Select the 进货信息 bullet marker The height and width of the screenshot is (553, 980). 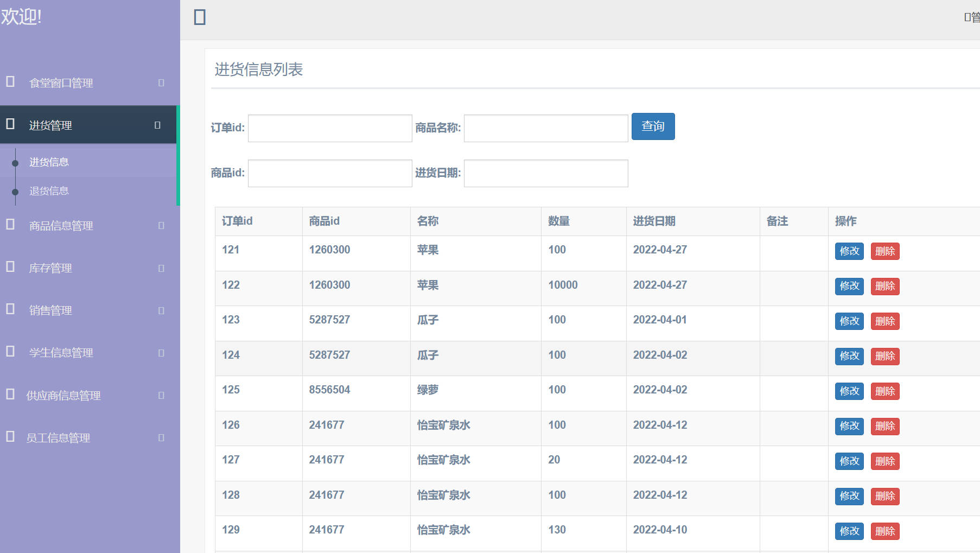(15, 161)
